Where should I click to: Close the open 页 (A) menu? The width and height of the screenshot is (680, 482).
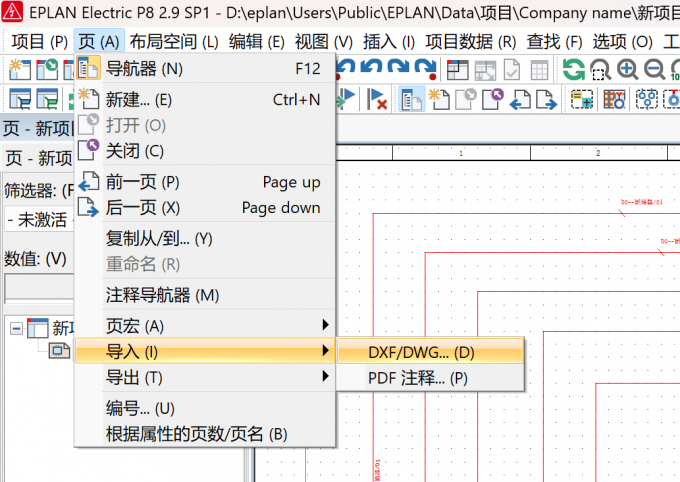click(x=99, y=42)
